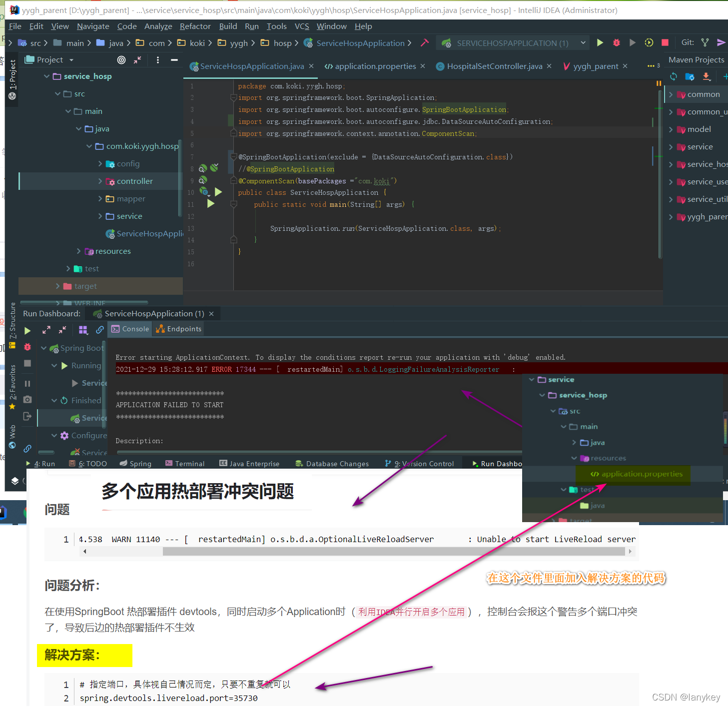Click the profiler run icon in toolbar
The width and height of the screenshot is (728, 707).
pos(649,43)
